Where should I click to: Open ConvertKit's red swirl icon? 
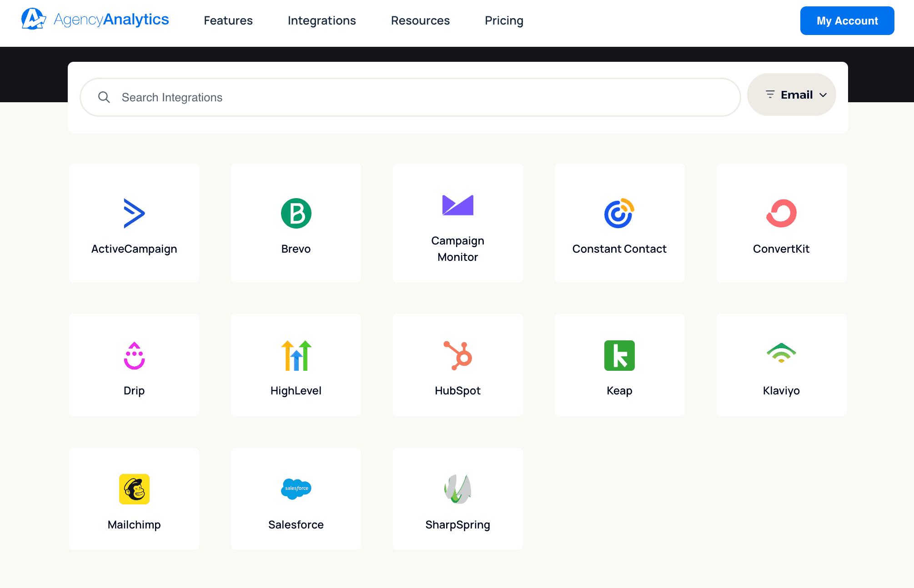(x=781, y=213)
